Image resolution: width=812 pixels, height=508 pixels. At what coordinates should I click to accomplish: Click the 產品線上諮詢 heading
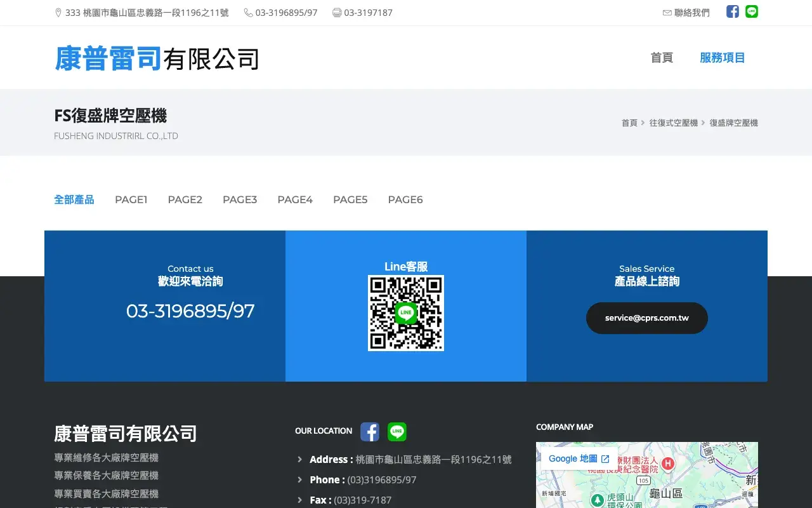click(647, 281)
